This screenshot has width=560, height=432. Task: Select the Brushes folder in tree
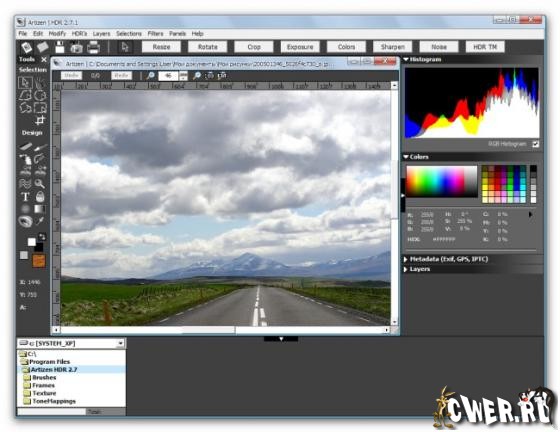click(44, 377)
